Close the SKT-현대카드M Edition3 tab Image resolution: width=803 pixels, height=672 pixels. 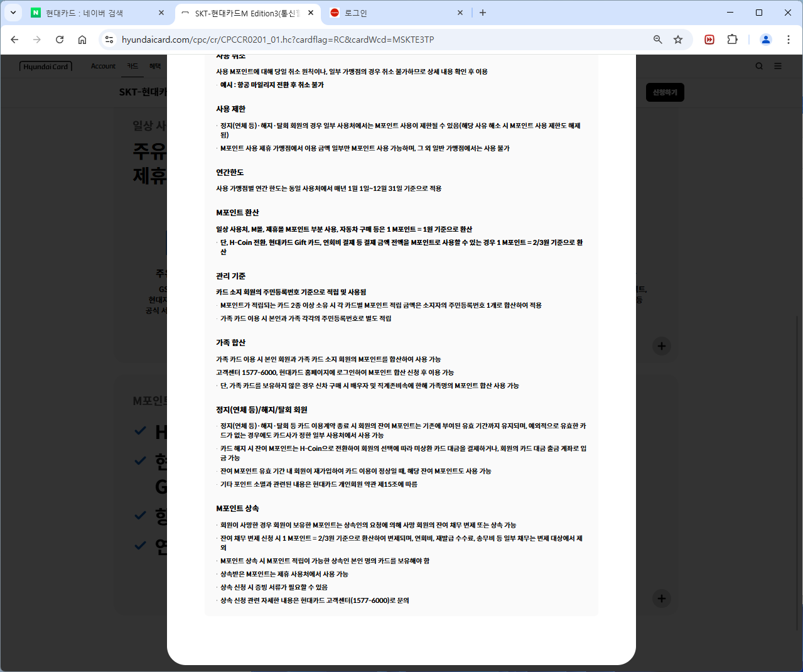[x=311, y=13]
